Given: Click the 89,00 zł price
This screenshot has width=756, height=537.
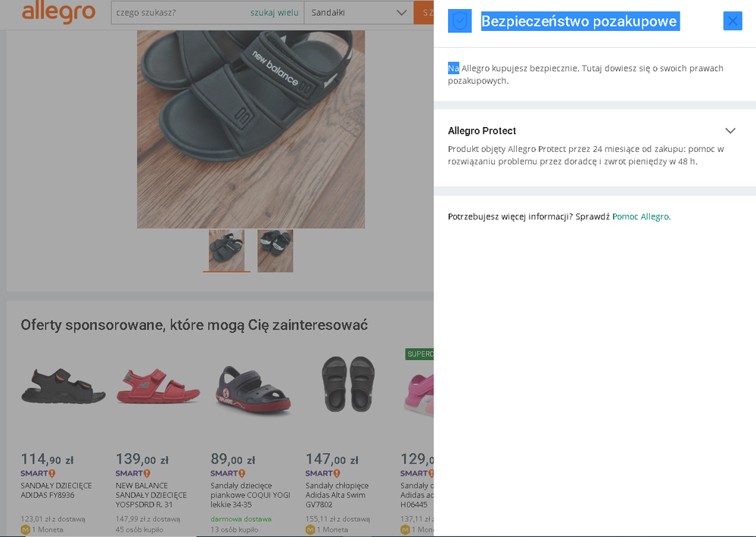Looking at the screenshot, I should click(x=233, y=459).
